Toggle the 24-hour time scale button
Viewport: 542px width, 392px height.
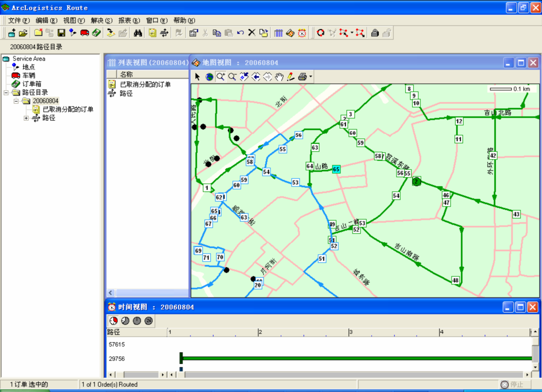tap(148, 321)
